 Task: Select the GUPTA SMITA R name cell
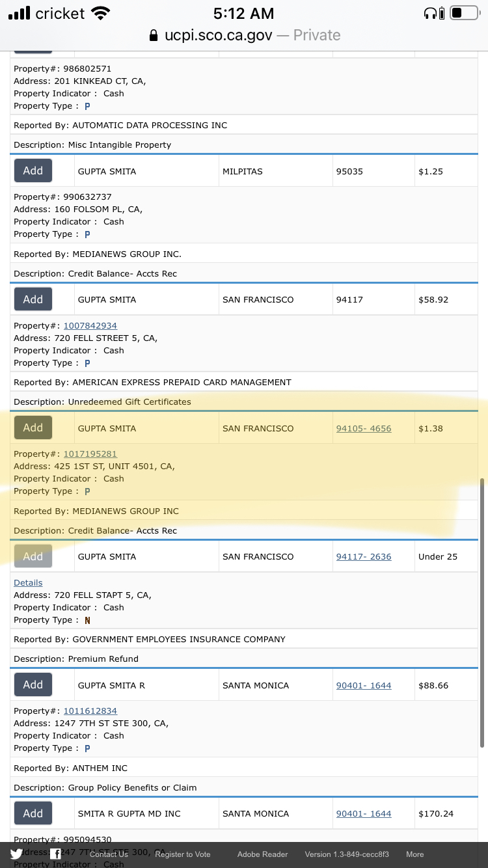click(146, 685)
